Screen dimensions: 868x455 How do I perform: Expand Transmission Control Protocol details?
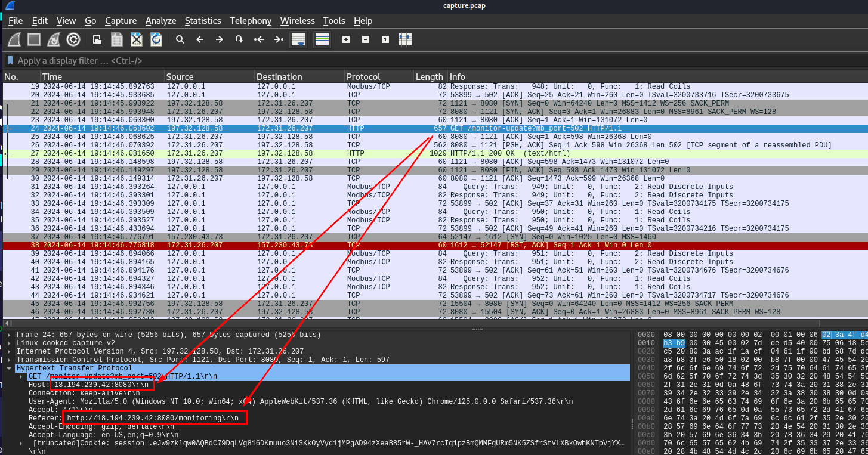click(8, 360)
